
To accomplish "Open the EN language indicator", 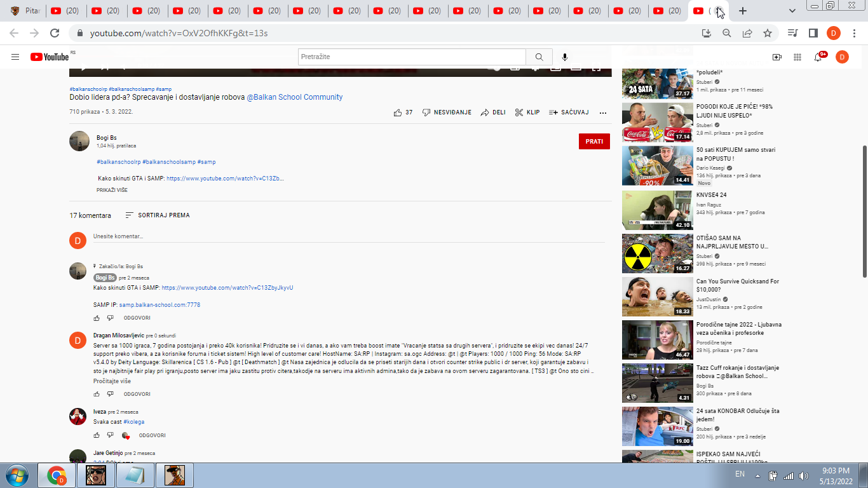I will pyautogui.click(x=740, y=474).
